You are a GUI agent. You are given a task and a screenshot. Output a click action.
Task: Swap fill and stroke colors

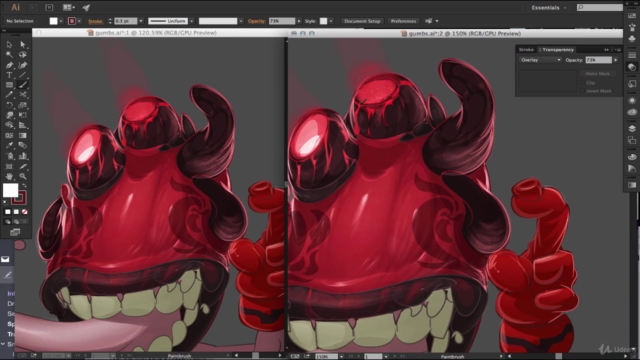(24, 186)
